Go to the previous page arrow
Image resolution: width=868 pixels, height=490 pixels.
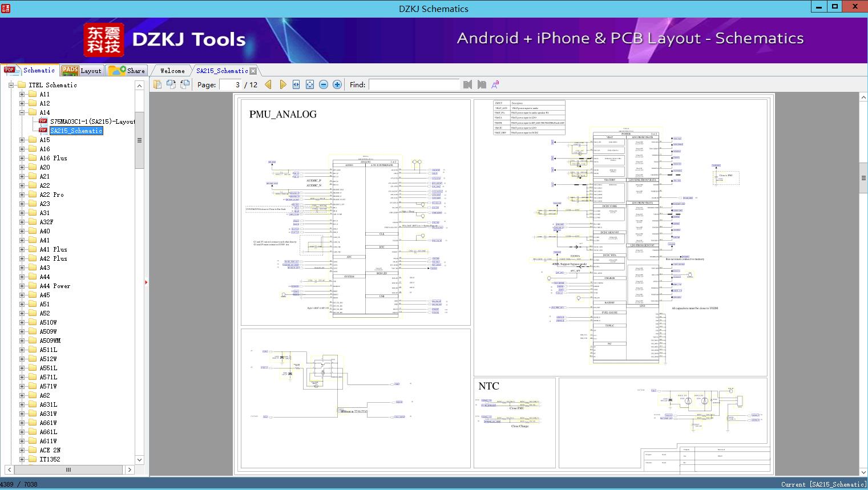pyautogui.click(x=268, y=84)
